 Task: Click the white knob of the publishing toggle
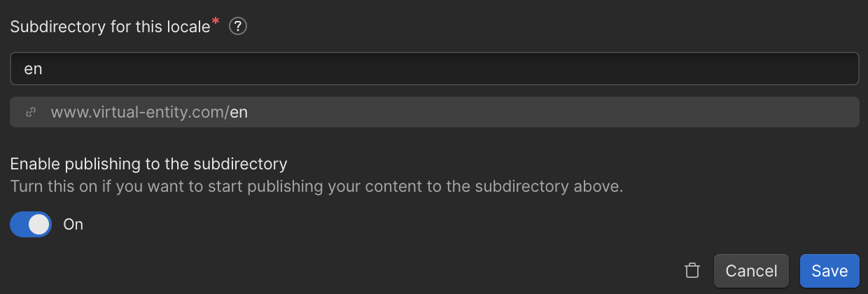[39, 224]
